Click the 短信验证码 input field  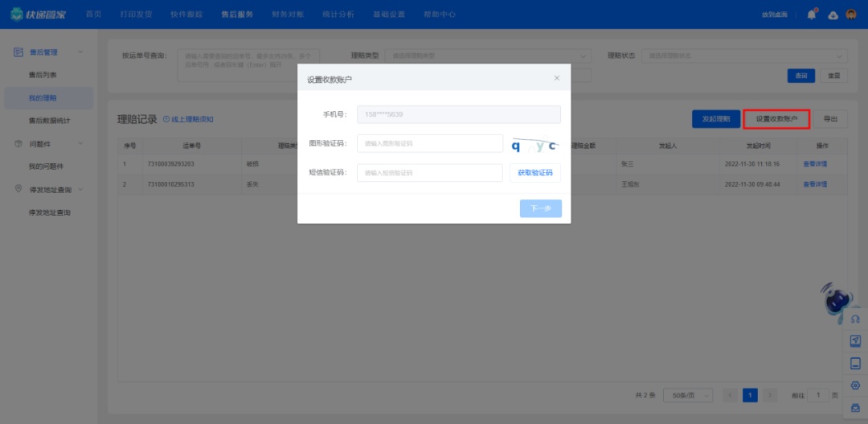[x=429, y=173]
